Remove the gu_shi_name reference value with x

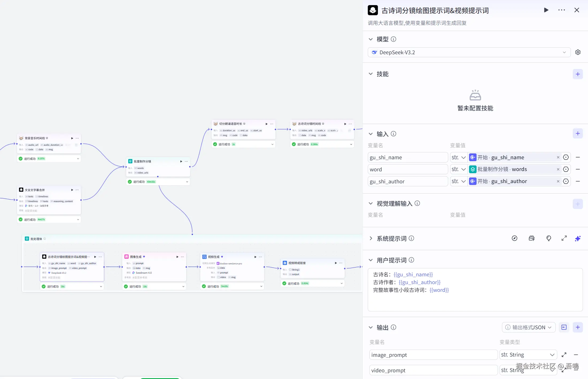pyautogui.click(x=558, y=157)
